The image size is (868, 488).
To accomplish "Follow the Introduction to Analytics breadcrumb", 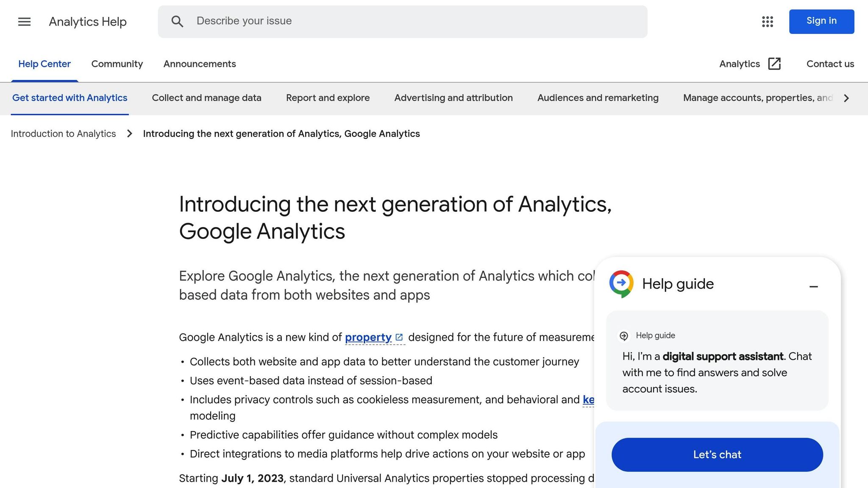I will 63,133.
